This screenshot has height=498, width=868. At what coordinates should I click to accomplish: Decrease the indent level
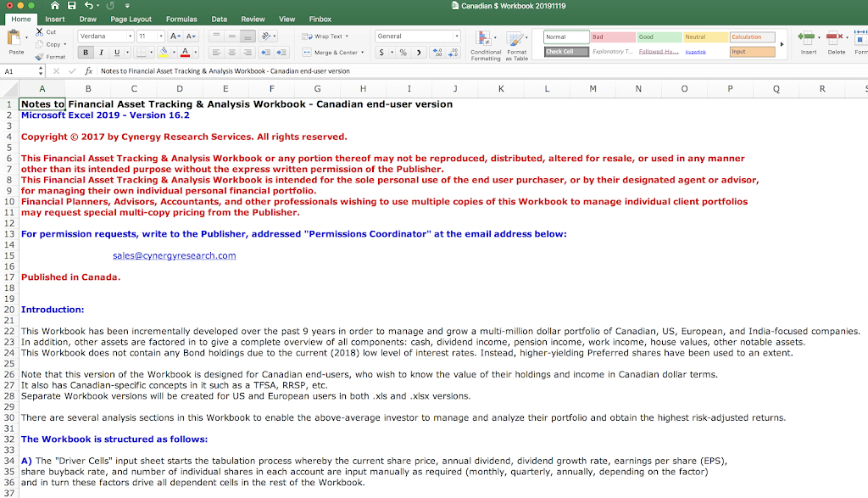tap(265, 53)
